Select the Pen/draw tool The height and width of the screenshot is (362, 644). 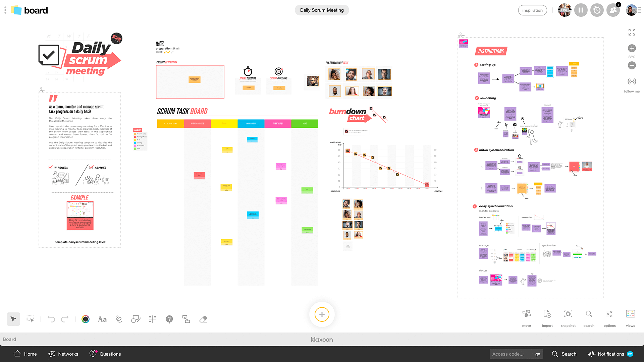(x=119, y=319)
